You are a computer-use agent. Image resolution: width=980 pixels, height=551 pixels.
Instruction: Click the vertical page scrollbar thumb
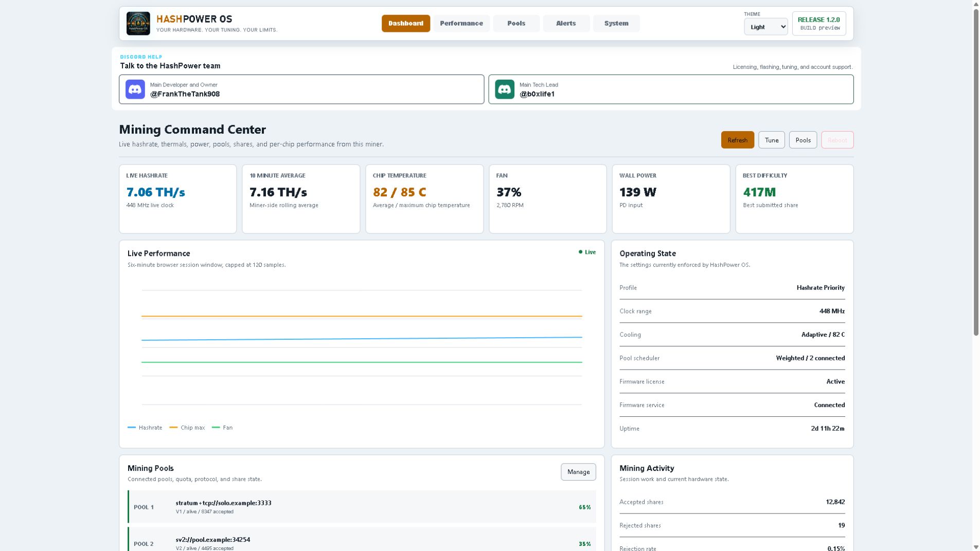click(x=976, y=172)
